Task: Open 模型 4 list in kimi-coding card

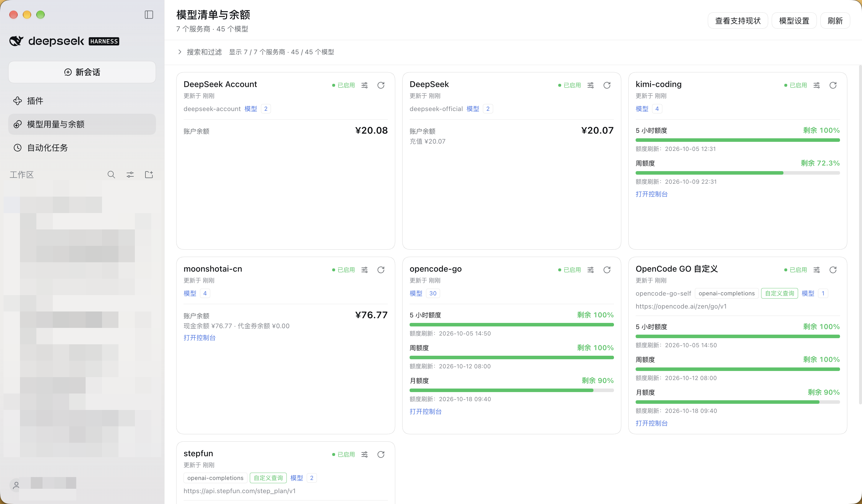Action: [x=649, y=109]
